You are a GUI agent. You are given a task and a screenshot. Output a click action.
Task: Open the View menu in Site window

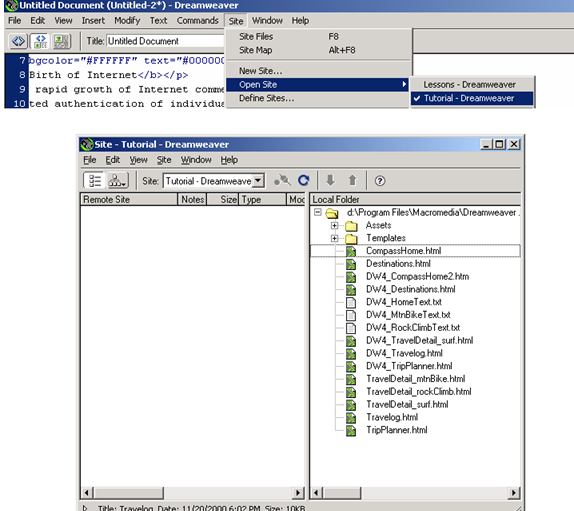tap(138, 160)
